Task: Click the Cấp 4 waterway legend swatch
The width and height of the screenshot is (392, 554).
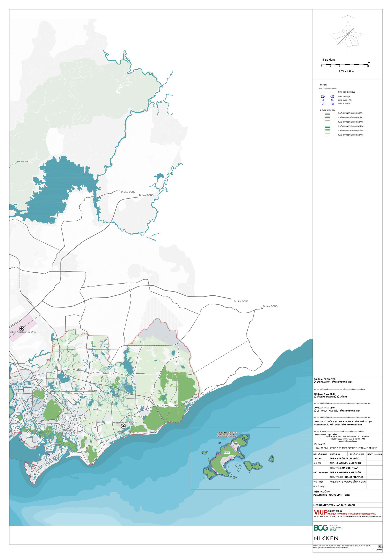Action: click(327, 126)
